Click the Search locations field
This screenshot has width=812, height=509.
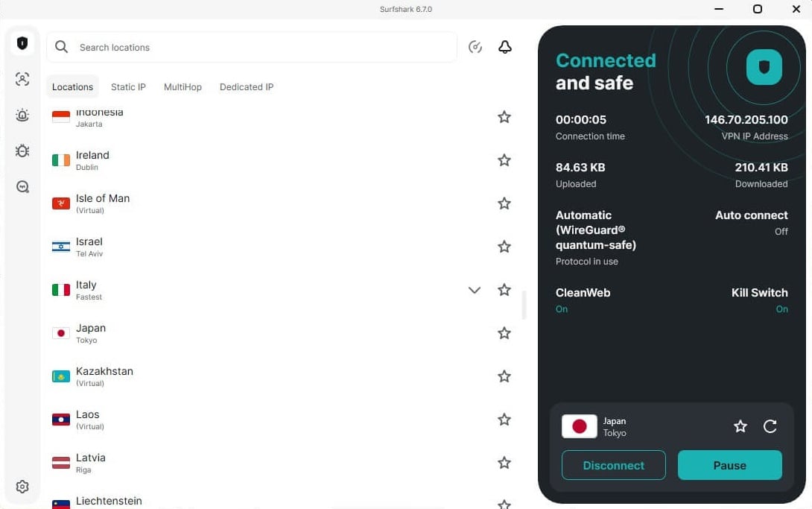click(252, 46)
